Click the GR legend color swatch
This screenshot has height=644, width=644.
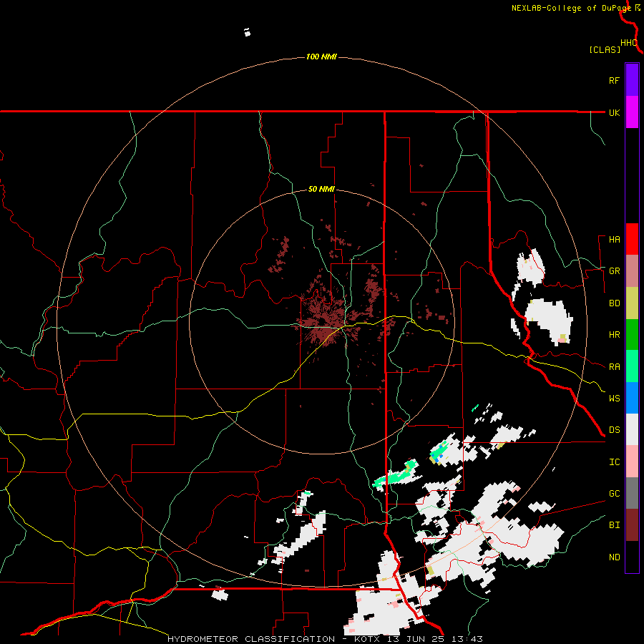tap(632, 271)
